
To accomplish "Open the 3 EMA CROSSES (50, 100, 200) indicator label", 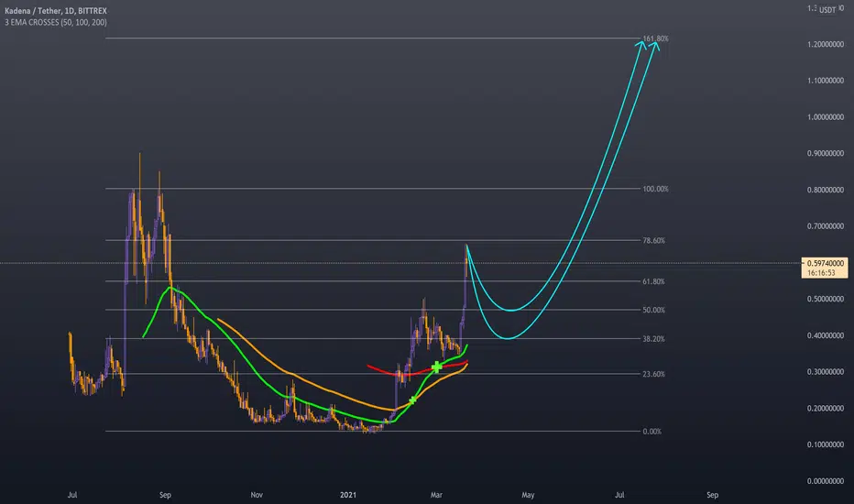I will 56,22.
